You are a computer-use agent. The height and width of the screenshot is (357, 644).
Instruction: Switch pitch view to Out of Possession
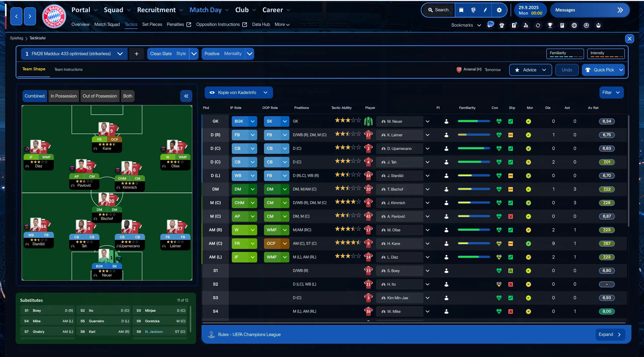tap(100, 96)
